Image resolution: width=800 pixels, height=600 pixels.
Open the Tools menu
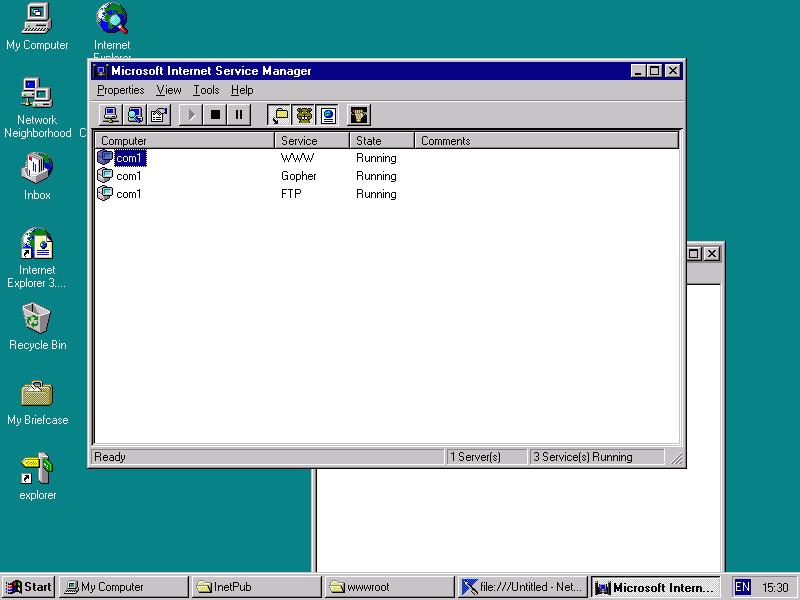[206, 90]
